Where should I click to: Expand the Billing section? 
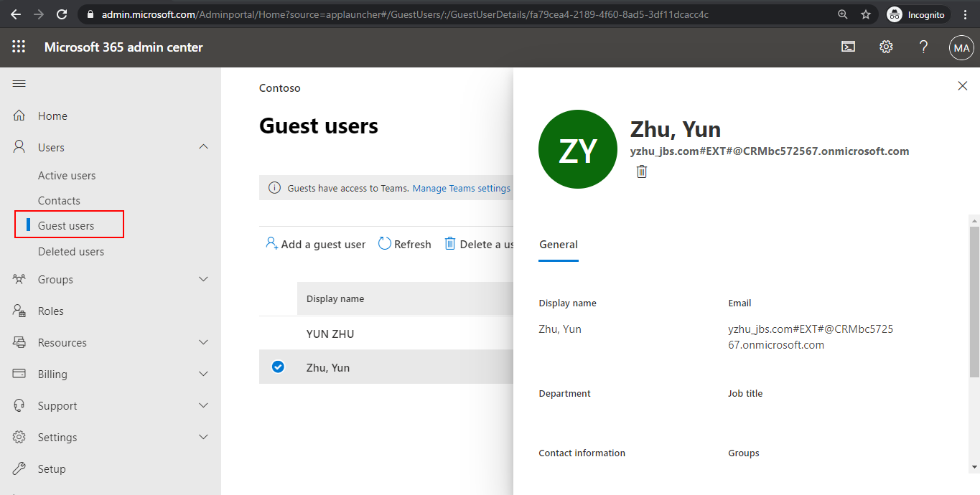click(x=203, y=374)
